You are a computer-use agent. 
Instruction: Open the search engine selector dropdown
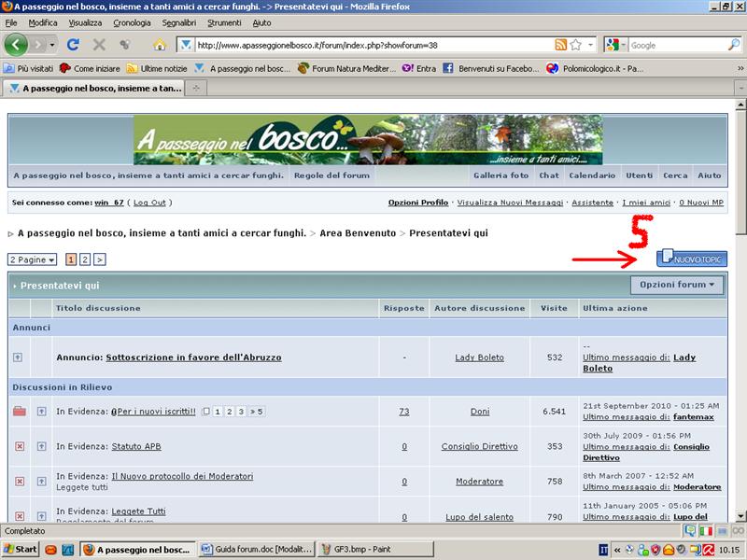tap(615, 45)
